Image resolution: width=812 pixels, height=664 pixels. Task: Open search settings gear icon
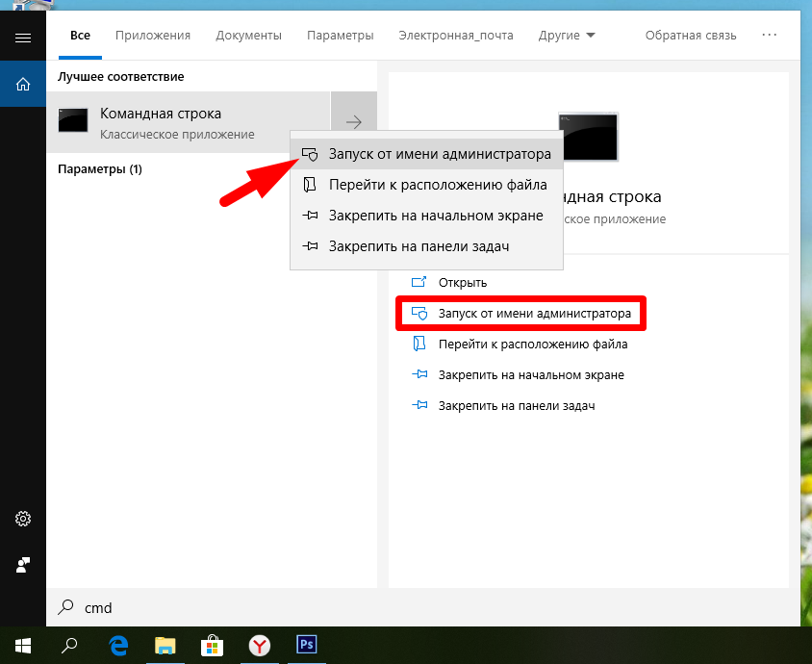[23, 519]
